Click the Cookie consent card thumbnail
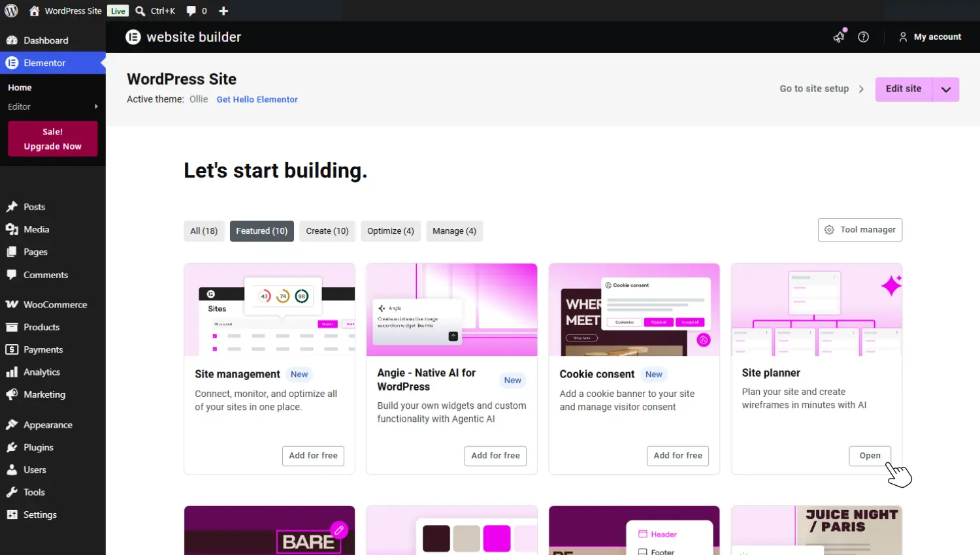This screenshot has width=980, height=555. click(x=634, y=309)
